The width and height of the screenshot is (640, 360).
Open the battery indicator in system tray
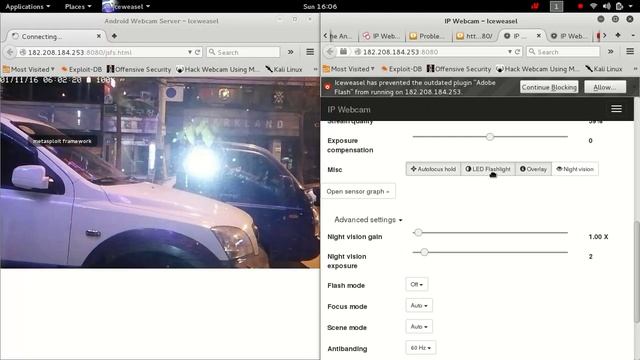620,7
